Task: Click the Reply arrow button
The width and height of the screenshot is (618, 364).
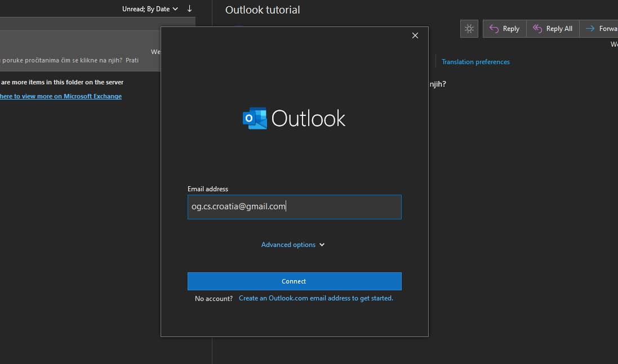Action: click(x=504, y=29)
